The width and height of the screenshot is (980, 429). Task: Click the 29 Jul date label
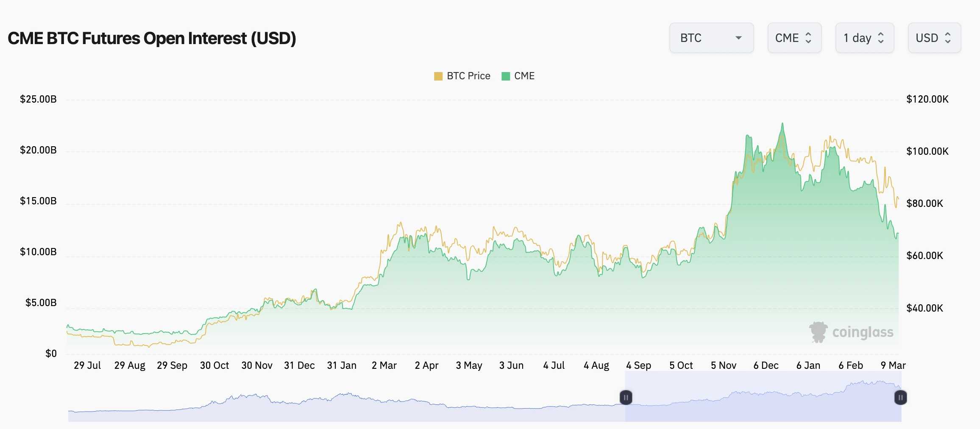tap(87, 365)
